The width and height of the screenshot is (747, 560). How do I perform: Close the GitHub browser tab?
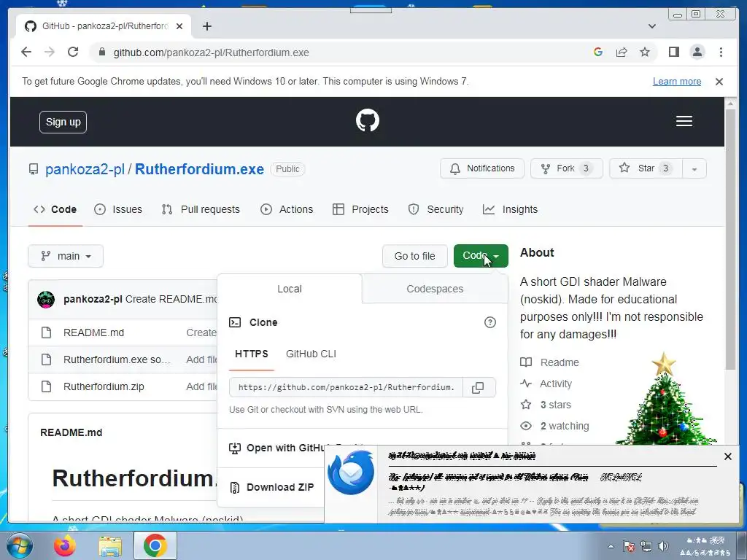pos(179,26)
